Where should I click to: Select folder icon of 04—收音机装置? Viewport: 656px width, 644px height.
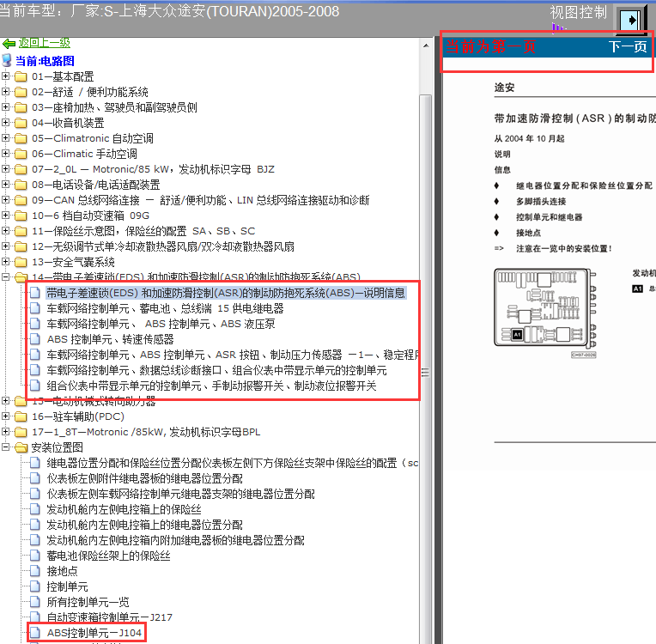pos(21,123)
